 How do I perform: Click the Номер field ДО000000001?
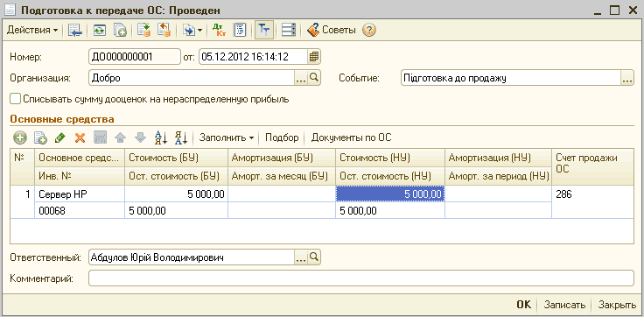[134, 57]
